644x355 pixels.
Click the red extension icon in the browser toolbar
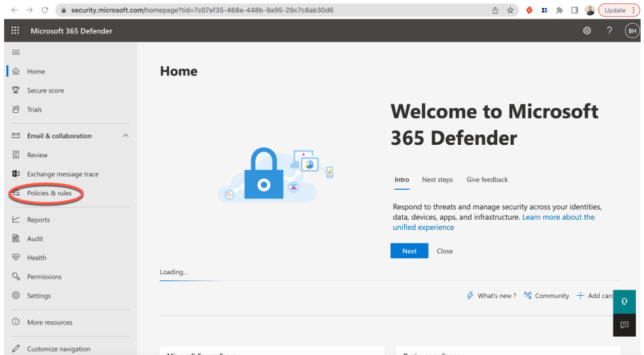tap(529, 10)
